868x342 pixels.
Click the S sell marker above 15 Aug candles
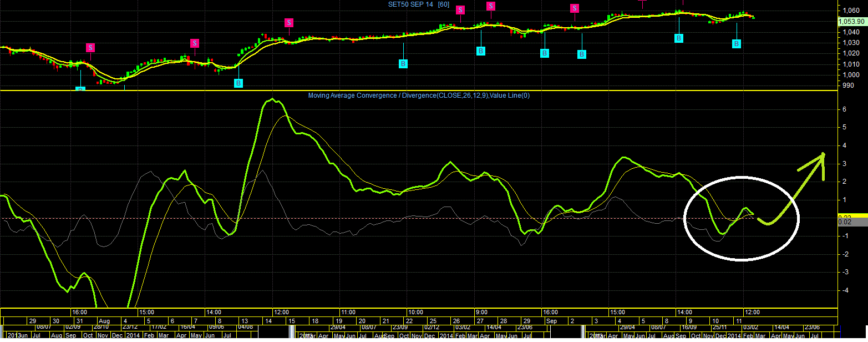tap(289, 23)
